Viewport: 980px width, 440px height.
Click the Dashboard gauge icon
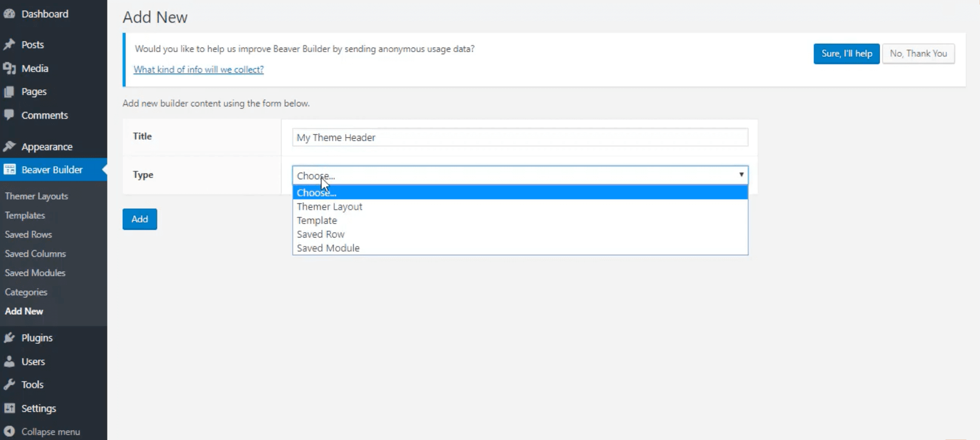(9, 14)
